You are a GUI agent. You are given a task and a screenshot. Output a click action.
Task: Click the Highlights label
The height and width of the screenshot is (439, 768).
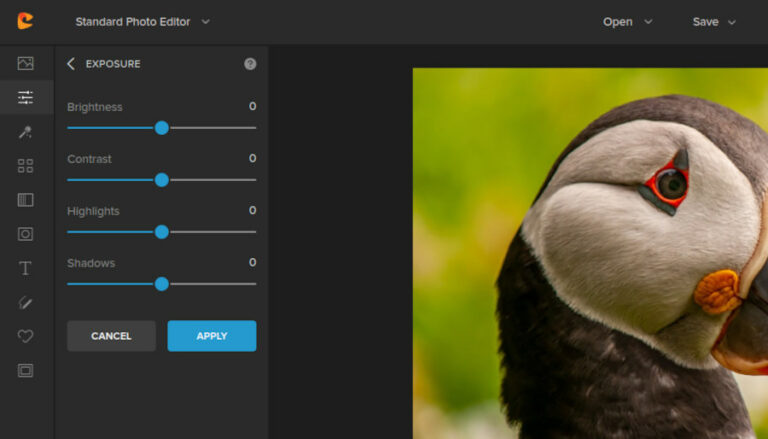[93, 211]
